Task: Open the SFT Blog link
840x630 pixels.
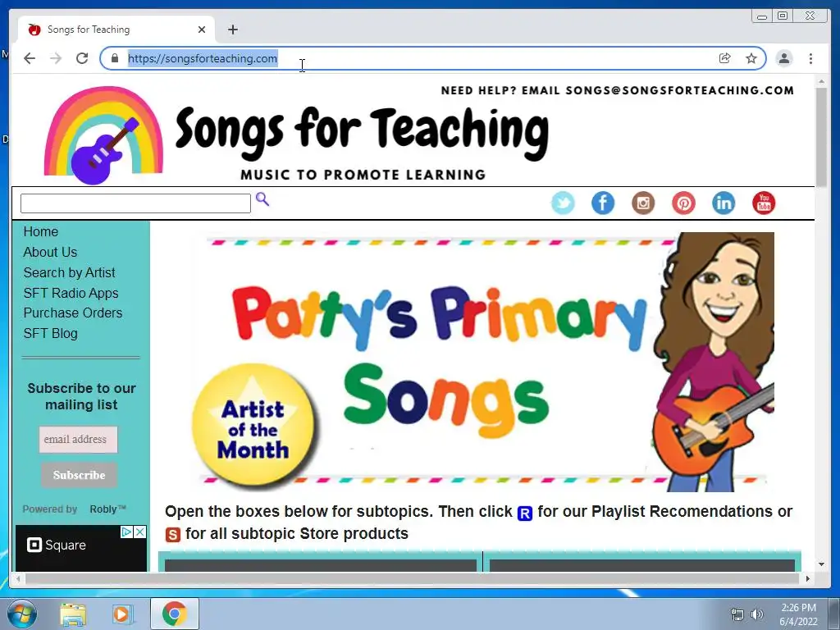Action: tap(50, 333)
